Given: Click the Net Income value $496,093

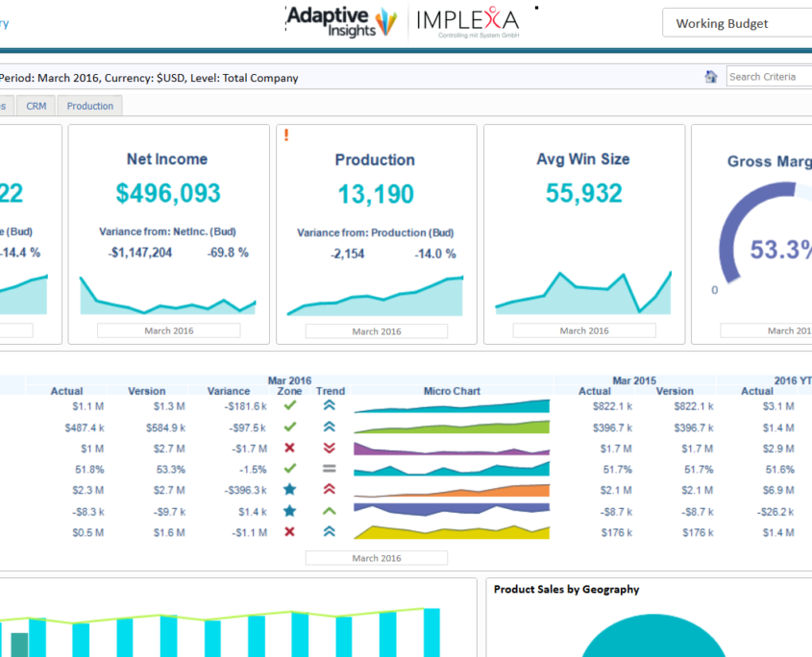Looking at the screenshot, I should pos(168,193).
